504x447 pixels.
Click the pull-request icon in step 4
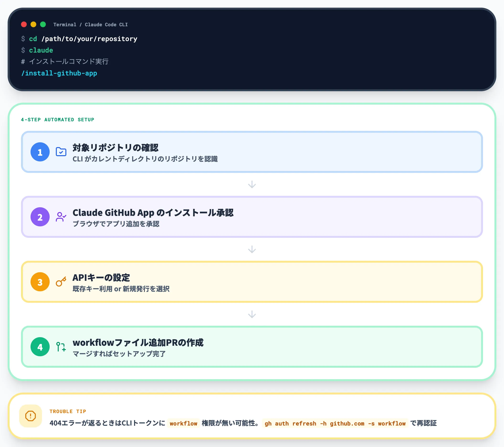coord(61,347)
